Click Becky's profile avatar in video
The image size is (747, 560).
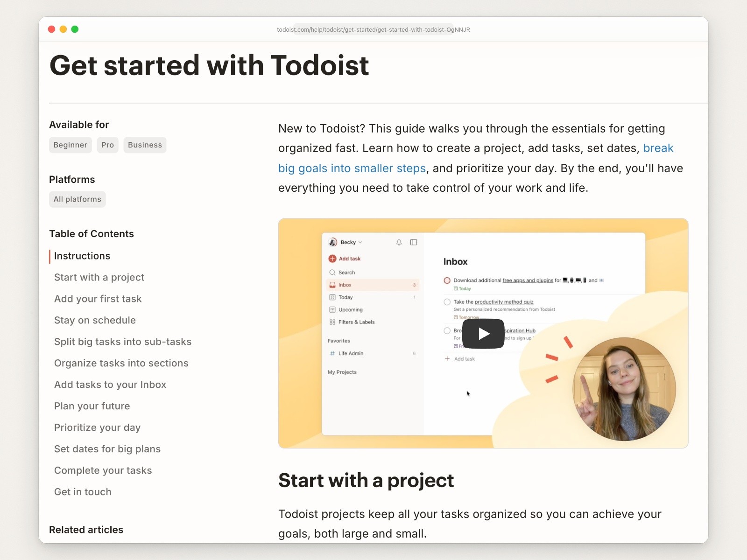[333, 242]
